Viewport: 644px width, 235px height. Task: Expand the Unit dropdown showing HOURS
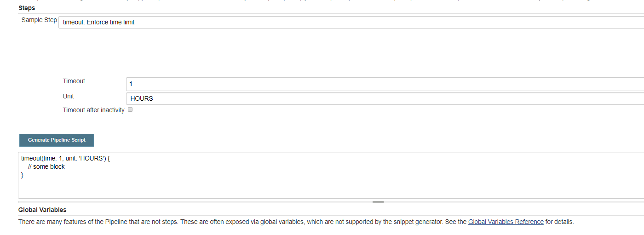(382, 98)
